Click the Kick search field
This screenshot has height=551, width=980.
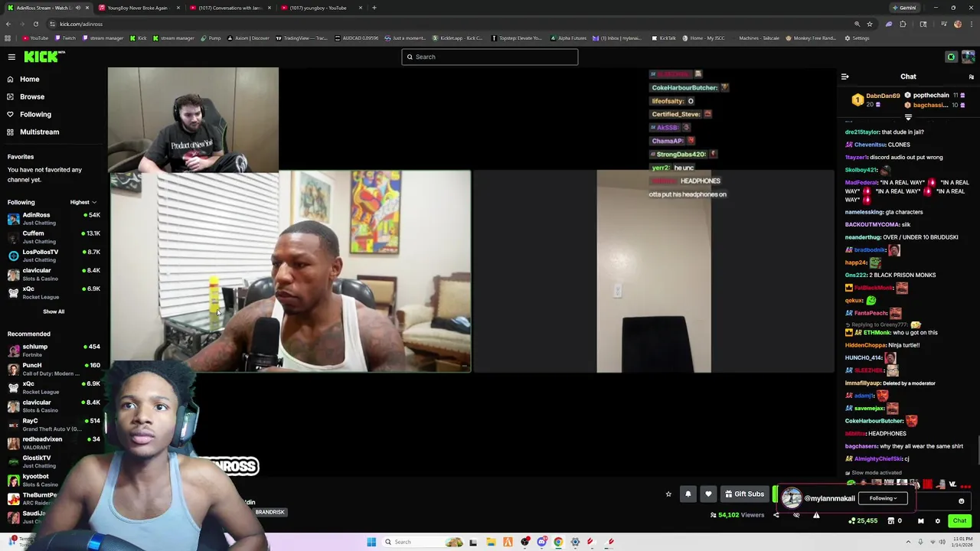(490, 57)
